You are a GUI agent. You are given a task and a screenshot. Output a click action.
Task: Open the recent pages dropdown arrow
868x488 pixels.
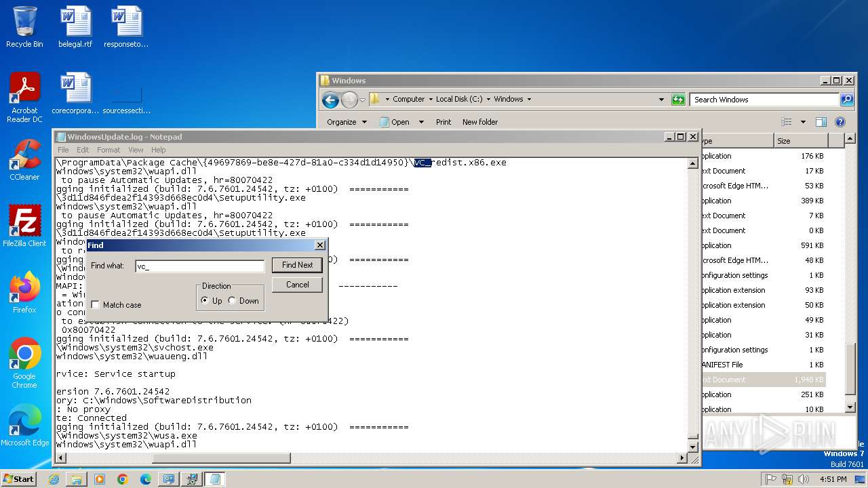(x=362, y=100)
